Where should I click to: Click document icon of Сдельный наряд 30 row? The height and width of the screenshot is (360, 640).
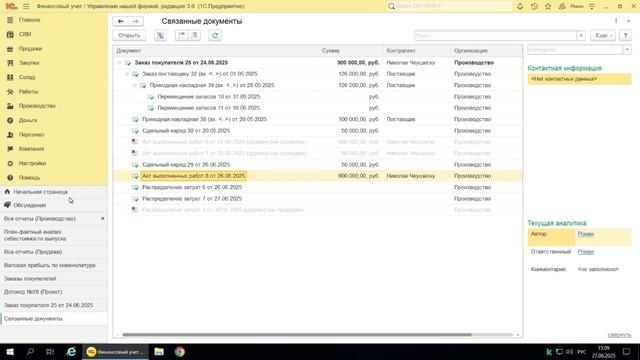pyautogui.click(x=135, y=131)
